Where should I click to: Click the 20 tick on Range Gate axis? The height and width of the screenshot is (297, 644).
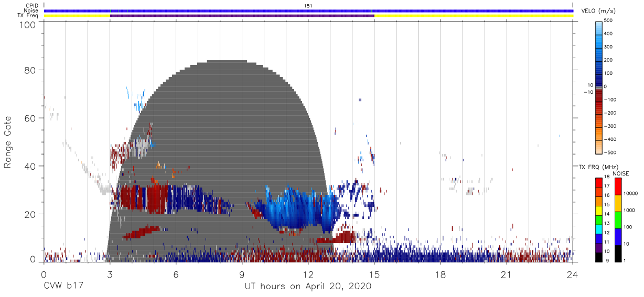coord(29,215)
